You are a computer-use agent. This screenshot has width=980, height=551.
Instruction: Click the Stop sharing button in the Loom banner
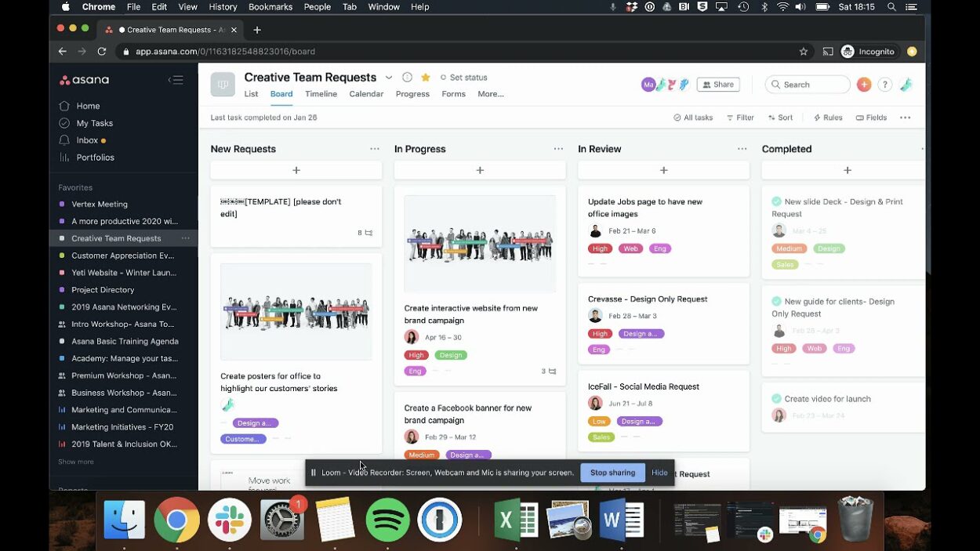pyautogui.click(x=612, y=472)
